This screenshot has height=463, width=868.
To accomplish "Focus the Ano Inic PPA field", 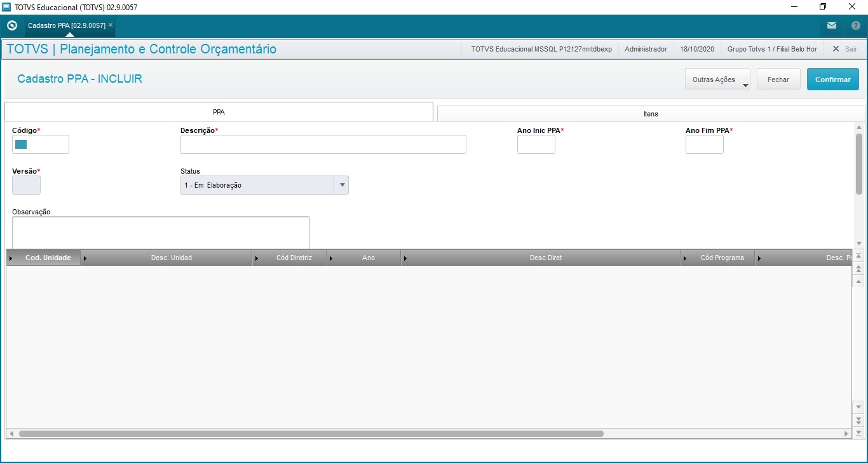I will pyautogui.click(x=536, y=144).
